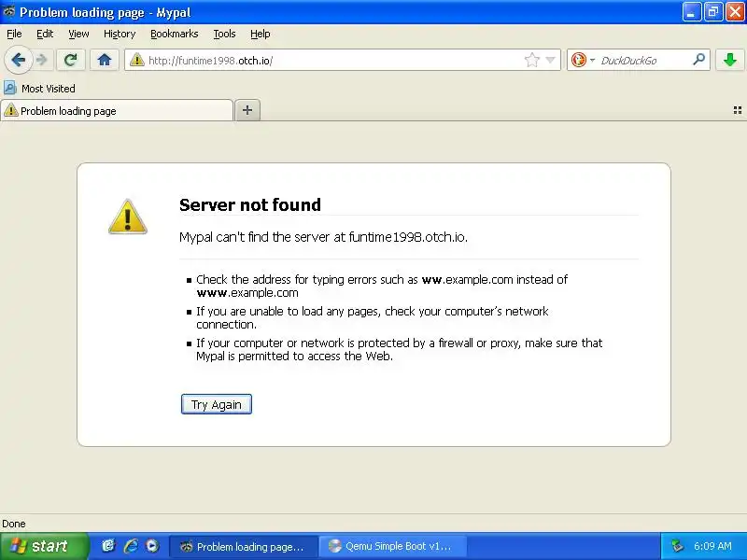Click the Server not found heading

pos(250,204)
